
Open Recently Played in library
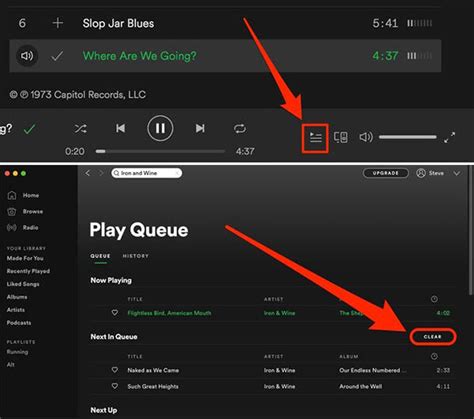click(x=28, y=271)
